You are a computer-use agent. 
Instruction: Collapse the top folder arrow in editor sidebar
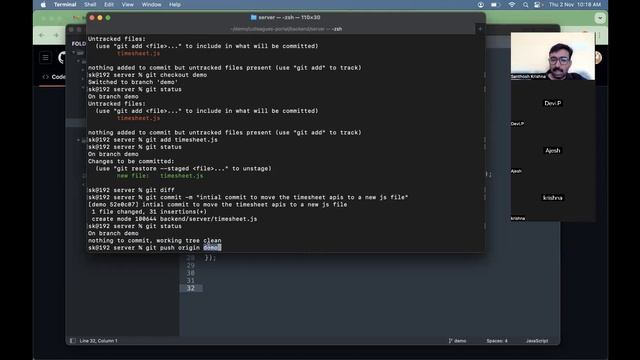[74, 53]
